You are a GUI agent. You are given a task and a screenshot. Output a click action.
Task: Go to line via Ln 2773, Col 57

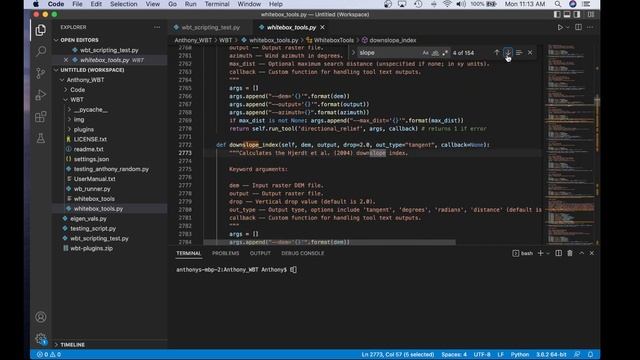point(398,354)
